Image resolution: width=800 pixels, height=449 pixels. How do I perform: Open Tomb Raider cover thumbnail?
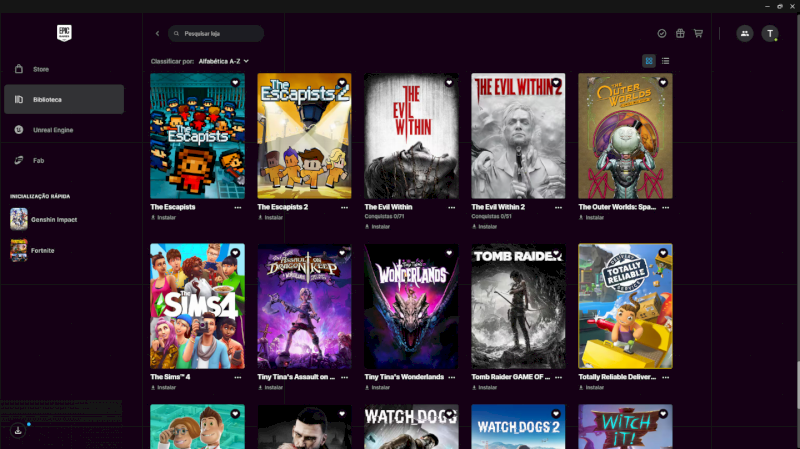(x=518, y=306)
